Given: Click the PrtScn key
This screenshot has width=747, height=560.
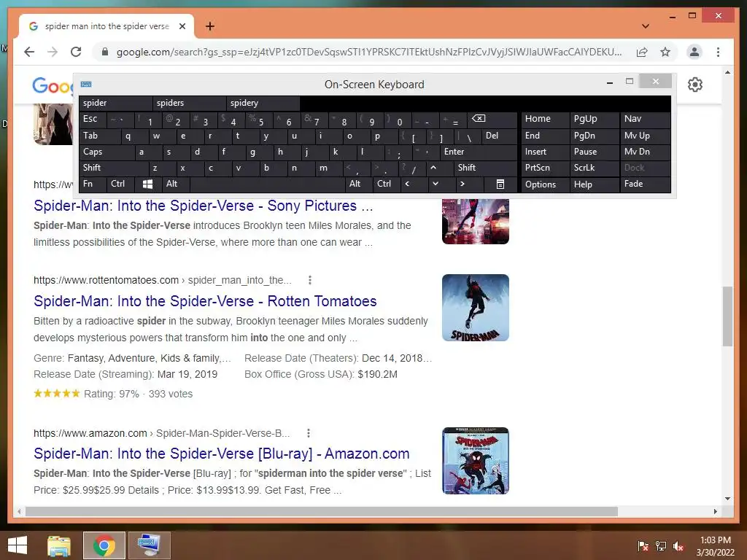Looking at the screenshot, I should tap(546, 168).
